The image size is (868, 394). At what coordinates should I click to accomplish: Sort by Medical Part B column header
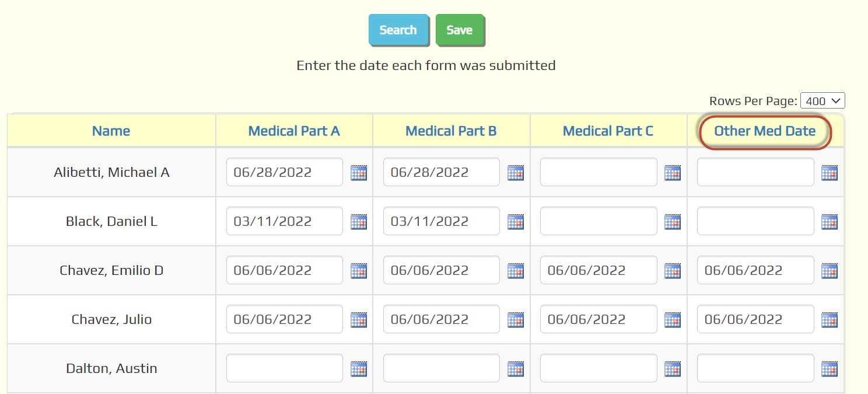(451, 131)
